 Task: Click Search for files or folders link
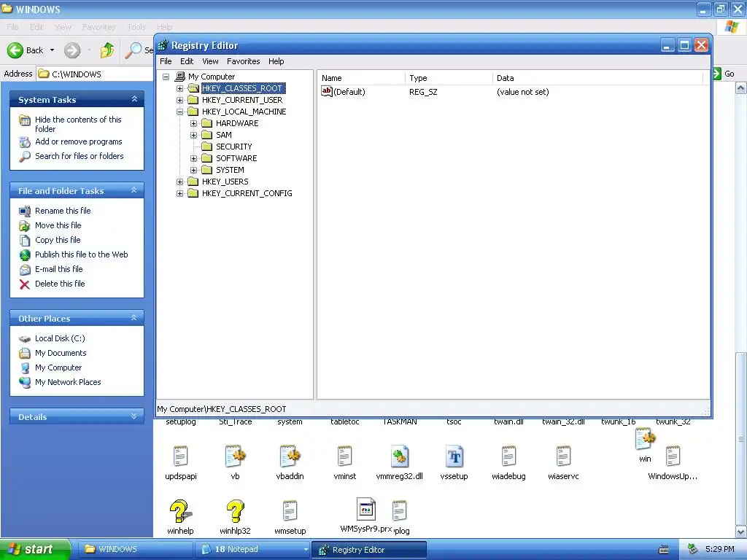click(x=79, y=156)
